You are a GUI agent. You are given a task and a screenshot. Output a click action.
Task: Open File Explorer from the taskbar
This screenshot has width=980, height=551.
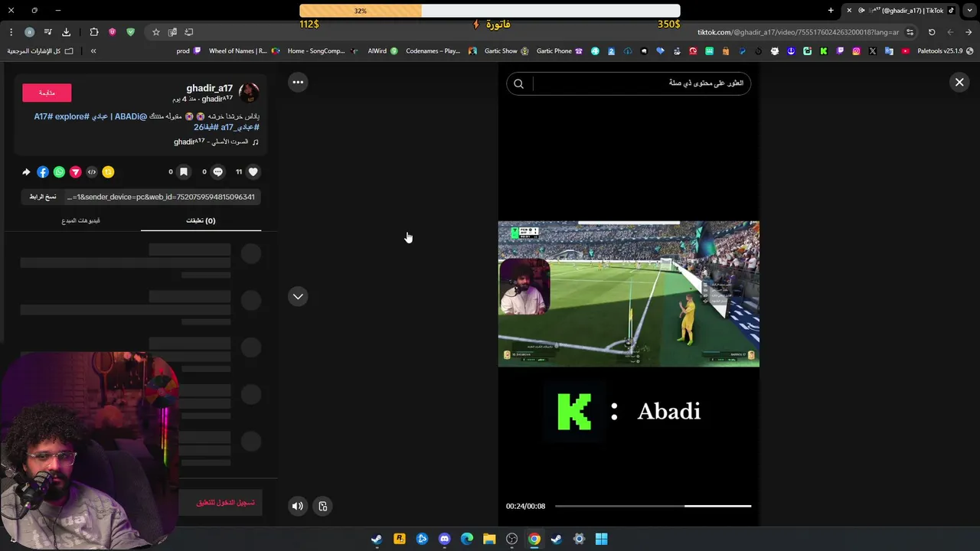pos(489,539)
